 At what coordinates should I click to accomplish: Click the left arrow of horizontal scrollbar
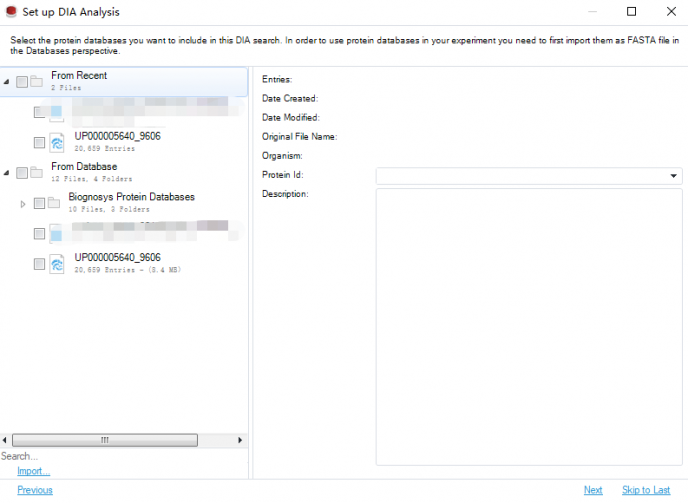click(6, 440)
